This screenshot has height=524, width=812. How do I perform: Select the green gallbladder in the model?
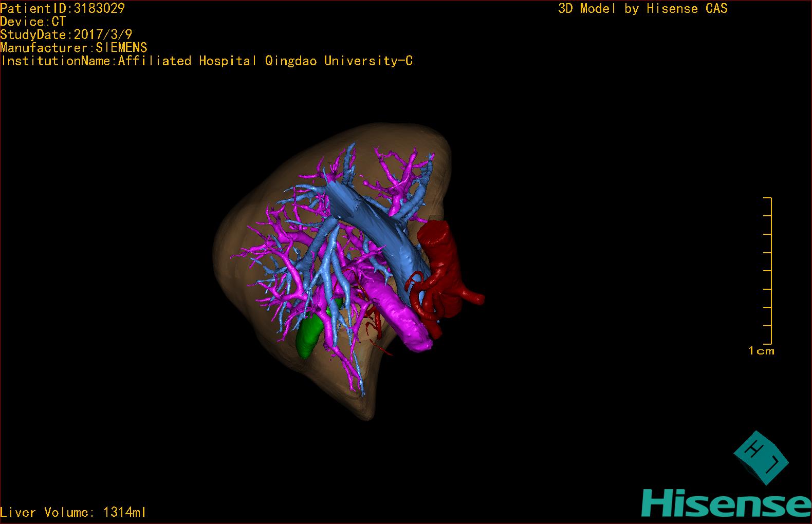310,335
